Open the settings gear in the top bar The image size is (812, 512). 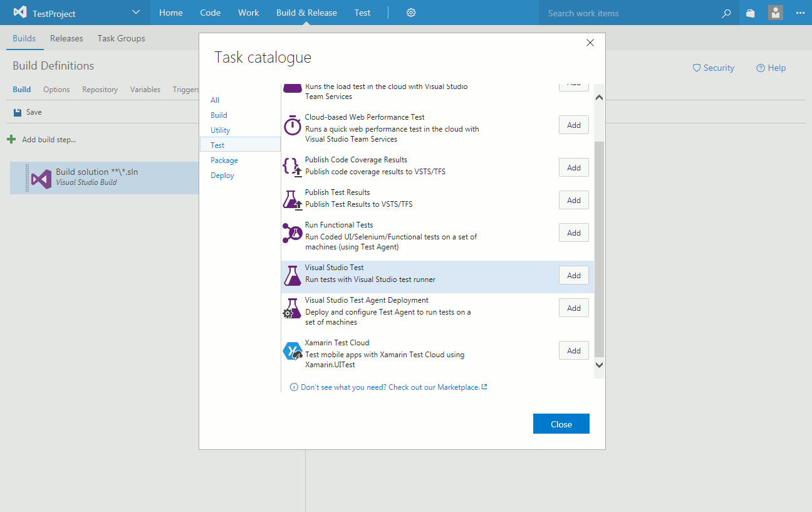[411, 13]
